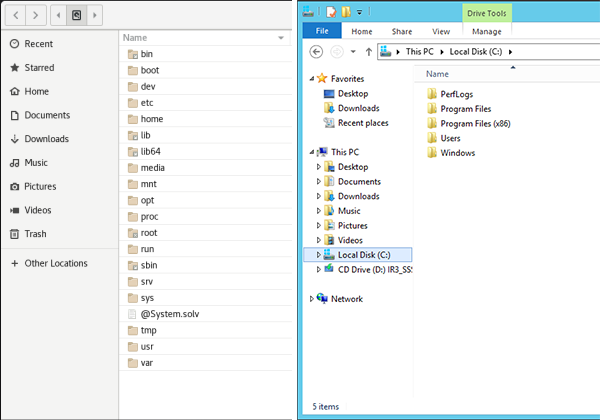Viewport: 600px width, 420px height.
Task: Expand the This PC tree node
Action: click(312, 152)
